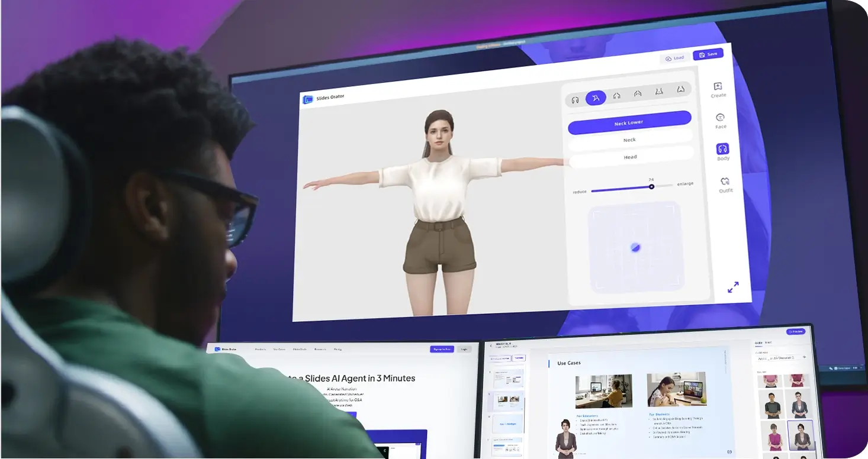This screenshot has width=868, height=459.
Task: Click the back arrow in the slide editor
Action: (x=491, y=345)
